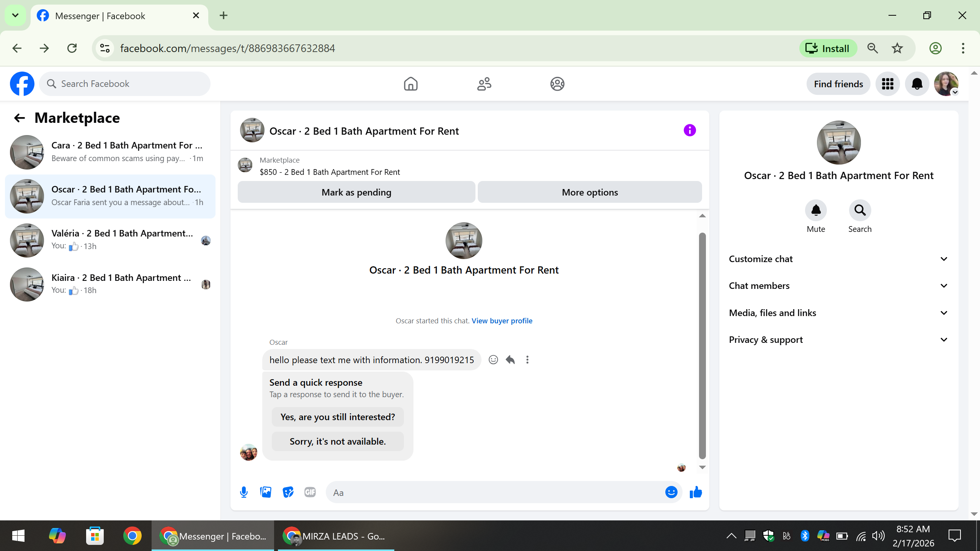Show hidden system tray icons

(x=731, y=536)
